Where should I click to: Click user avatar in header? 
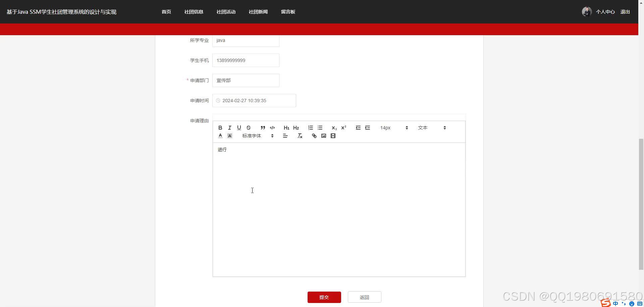[x=587, y=12]
